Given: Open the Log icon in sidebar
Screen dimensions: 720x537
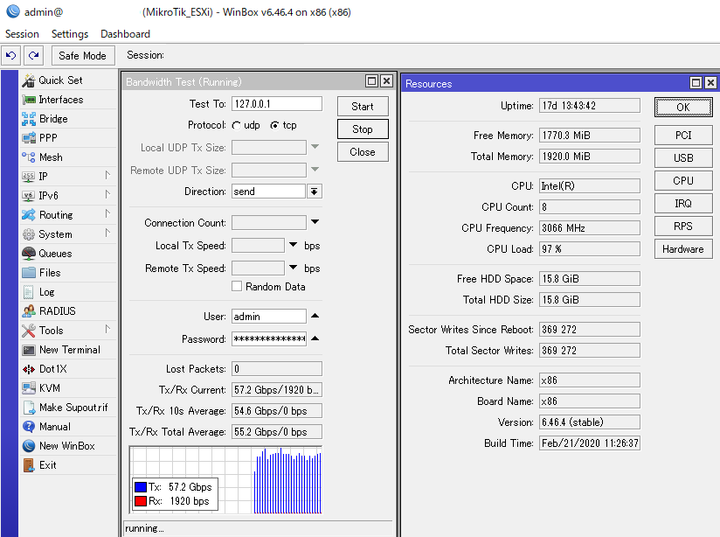Looking at the screenshot, I should point(28,292).
